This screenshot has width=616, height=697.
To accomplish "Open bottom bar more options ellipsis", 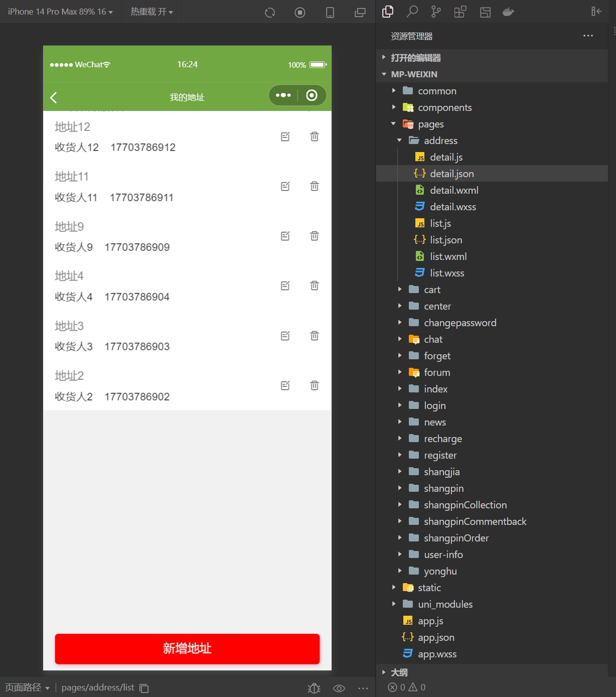I will [363, 688].
